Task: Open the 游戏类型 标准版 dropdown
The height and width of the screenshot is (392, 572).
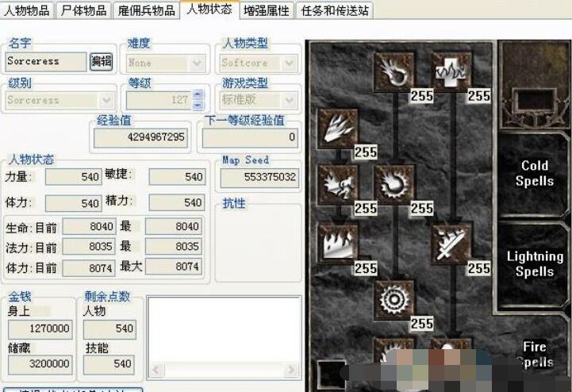Action: click(x=259, y=100)
